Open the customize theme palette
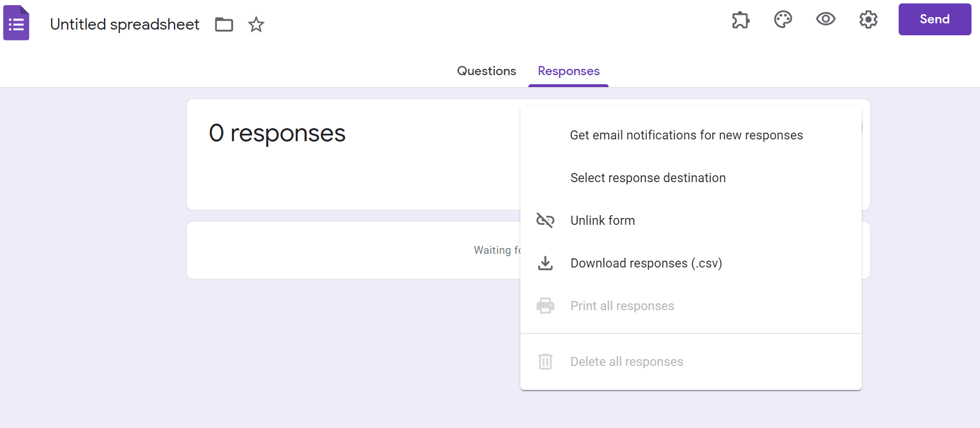 click(783, 20)
